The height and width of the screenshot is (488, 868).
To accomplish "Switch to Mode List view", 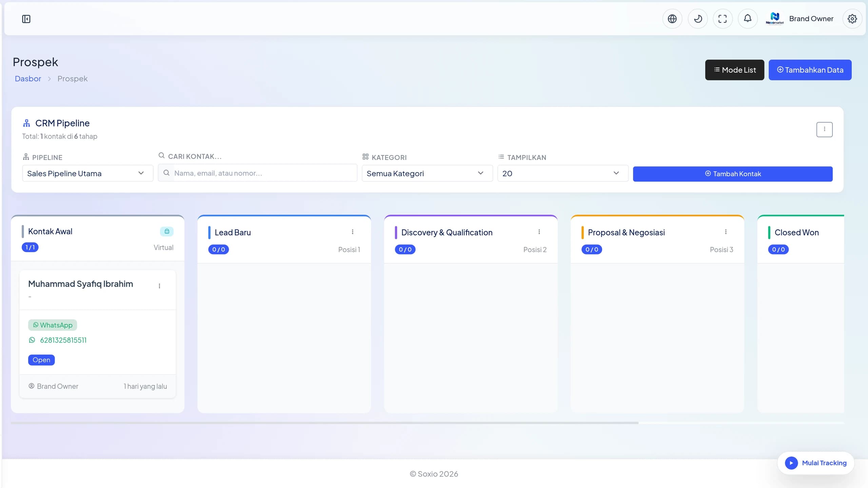I will 734,70.
